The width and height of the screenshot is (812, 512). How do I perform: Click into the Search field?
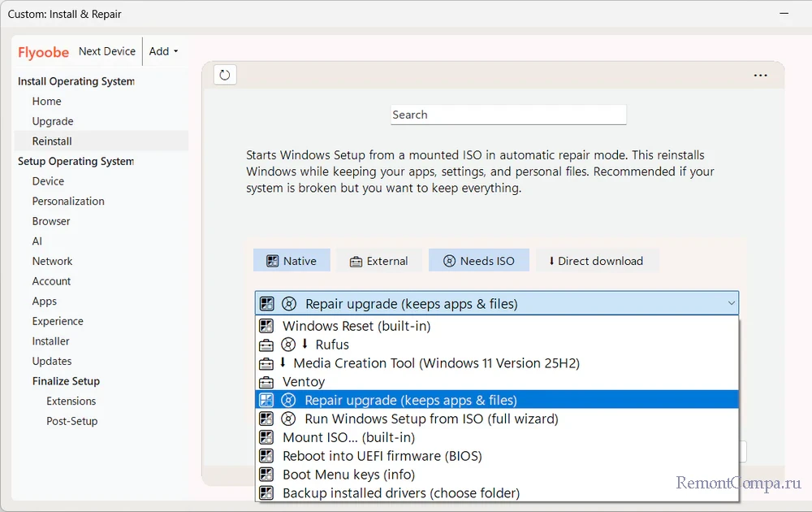click(x=508, y=115)
